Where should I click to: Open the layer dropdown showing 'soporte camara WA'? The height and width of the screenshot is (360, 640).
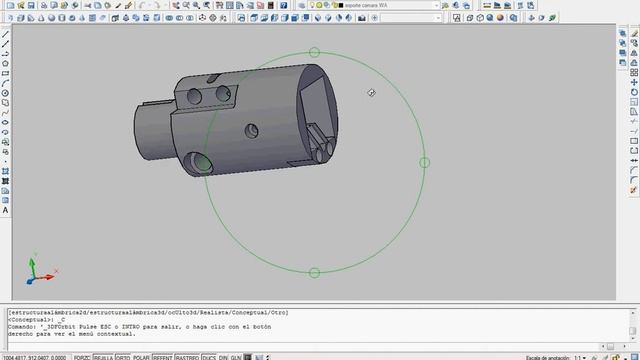(x=436, y=5)
